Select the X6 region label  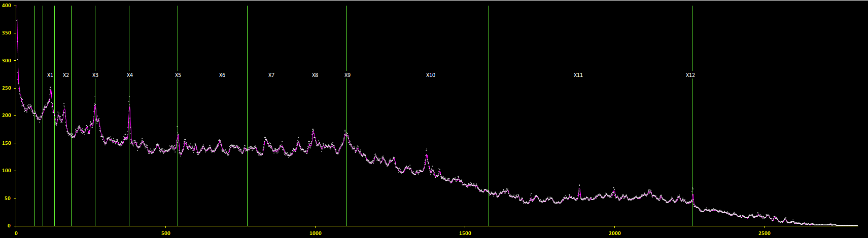[x=222, y=75]
